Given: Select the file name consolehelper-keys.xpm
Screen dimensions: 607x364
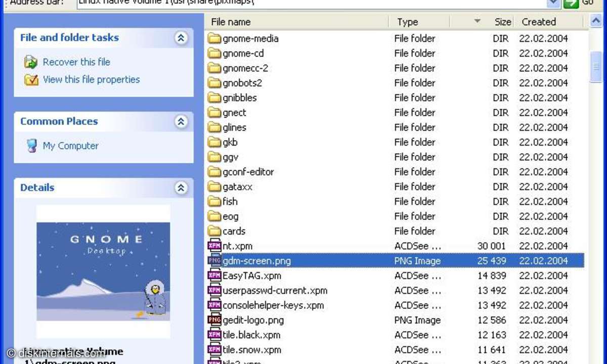Looking at the screenshot, I should coord(273,305).
